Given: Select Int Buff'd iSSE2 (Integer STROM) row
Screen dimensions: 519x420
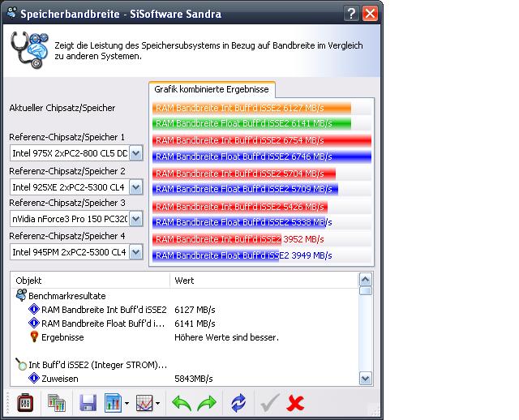Looking at the screenshot, I should click(98, 365).
